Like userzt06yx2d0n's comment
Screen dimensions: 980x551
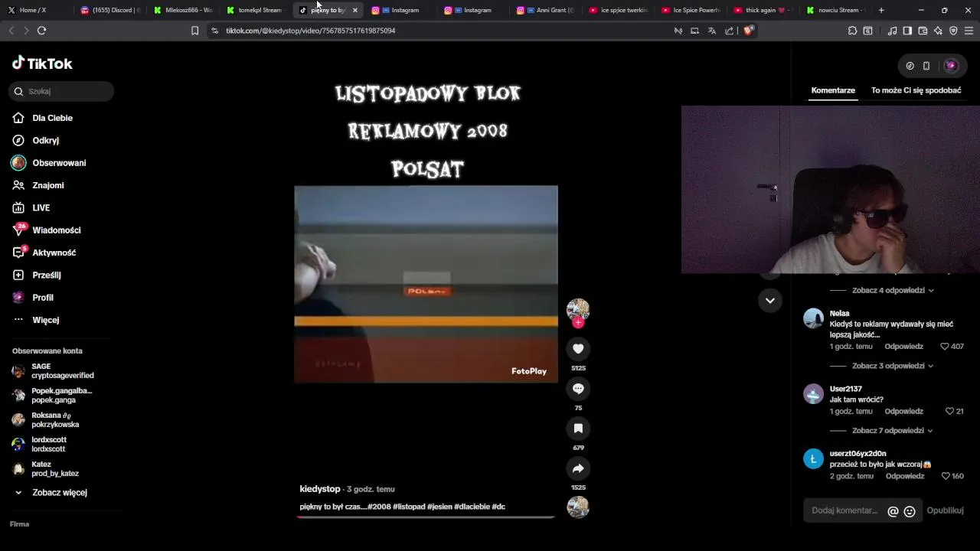pyautogui.click(x=945, y=476)
